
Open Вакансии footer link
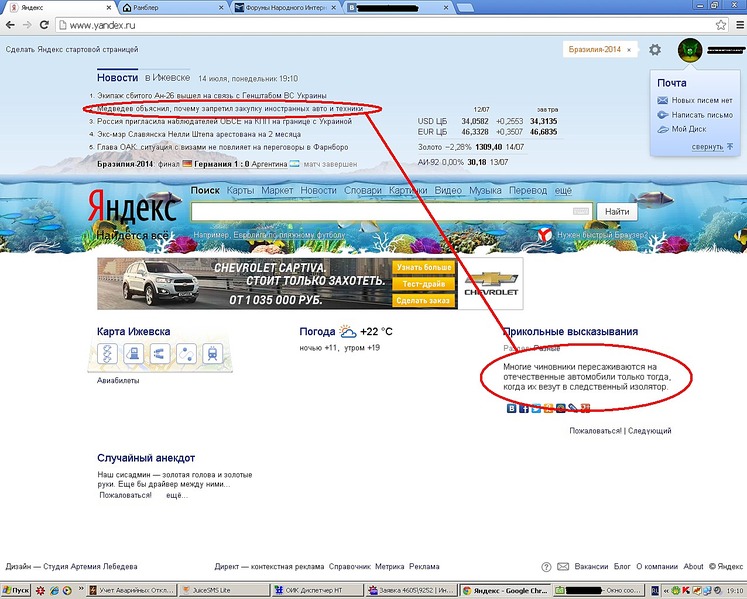point(591,567)
